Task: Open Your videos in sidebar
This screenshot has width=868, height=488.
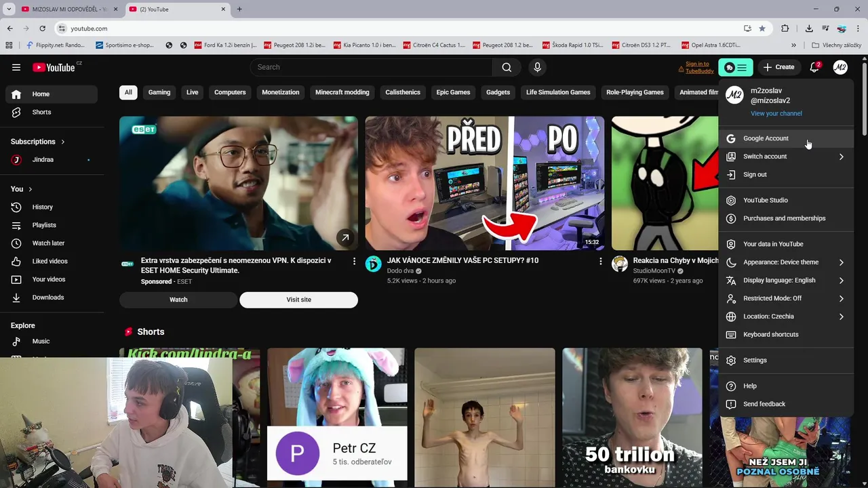Action: tap(51, 279)
